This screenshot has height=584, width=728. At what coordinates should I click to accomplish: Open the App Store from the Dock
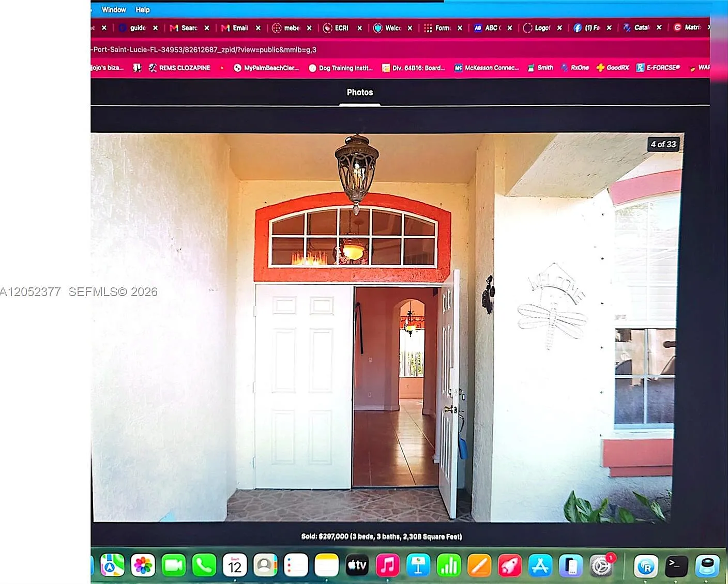coord(540,565)
